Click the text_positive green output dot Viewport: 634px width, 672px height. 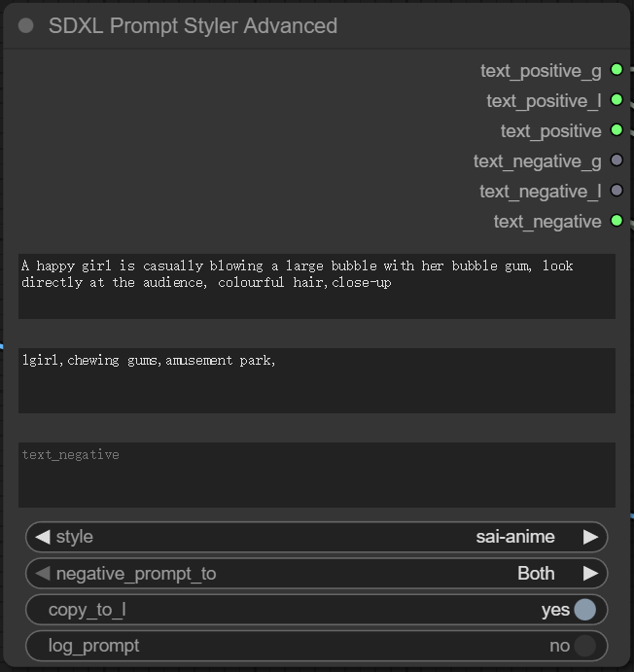click(x=616, y=130)
